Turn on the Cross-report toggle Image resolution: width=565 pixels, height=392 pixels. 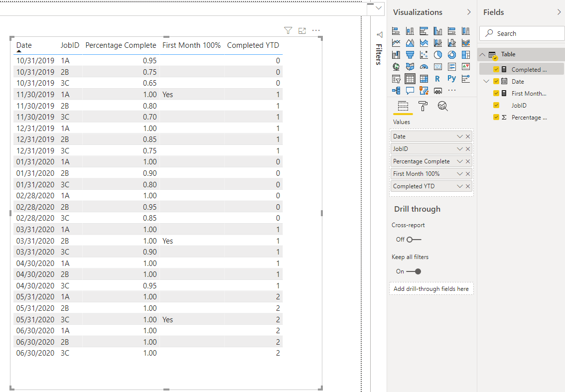pos(414,240)
